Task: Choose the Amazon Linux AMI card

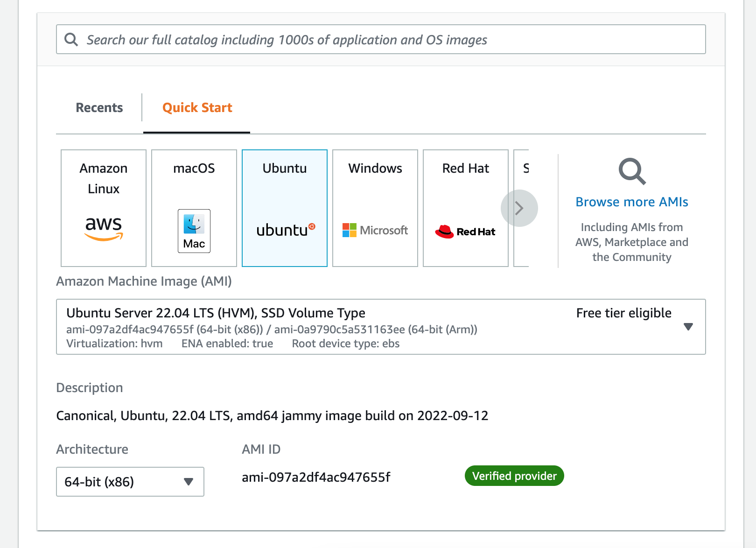Action: click(x=104, y=208)
